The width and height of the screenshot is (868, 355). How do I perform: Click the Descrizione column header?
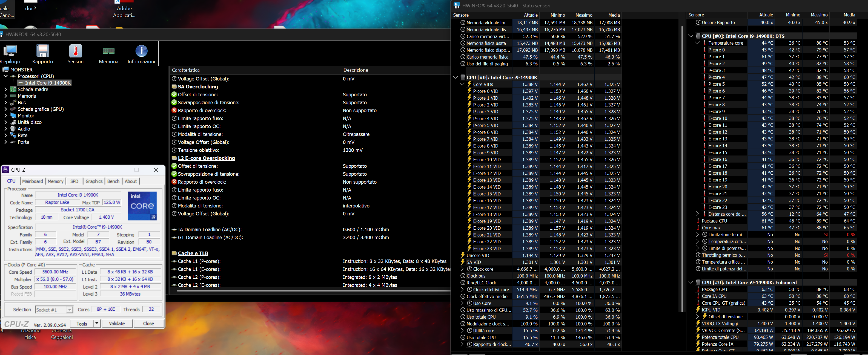(x=356, y=70)
